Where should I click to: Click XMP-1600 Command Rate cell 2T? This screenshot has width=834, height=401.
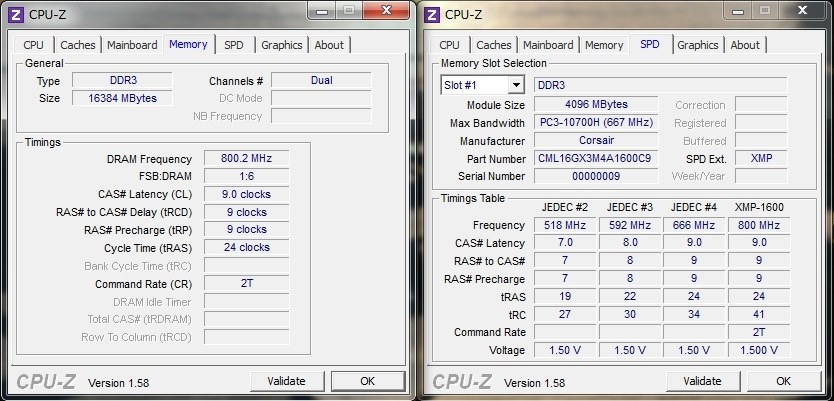click(x=758, y=332)
